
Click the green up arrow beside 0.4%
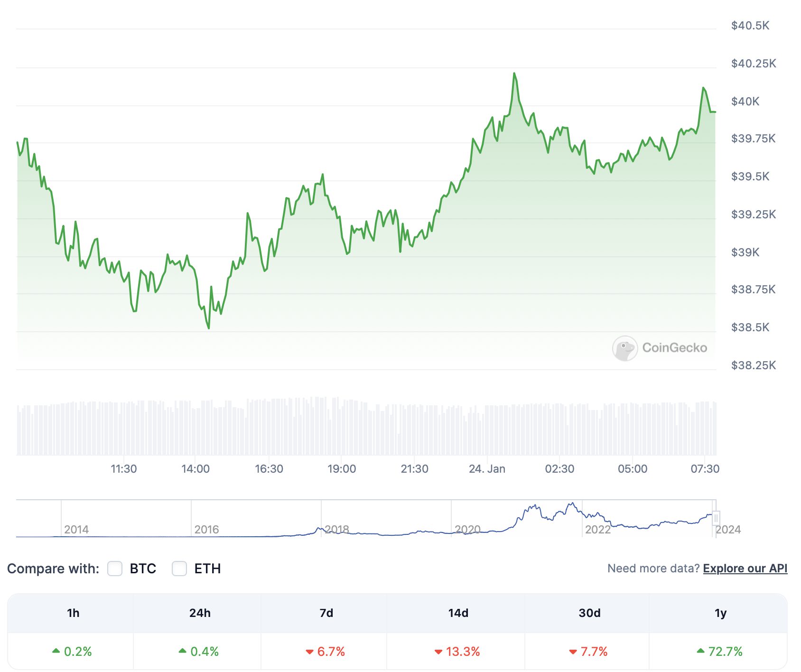[x=182, y=651]
